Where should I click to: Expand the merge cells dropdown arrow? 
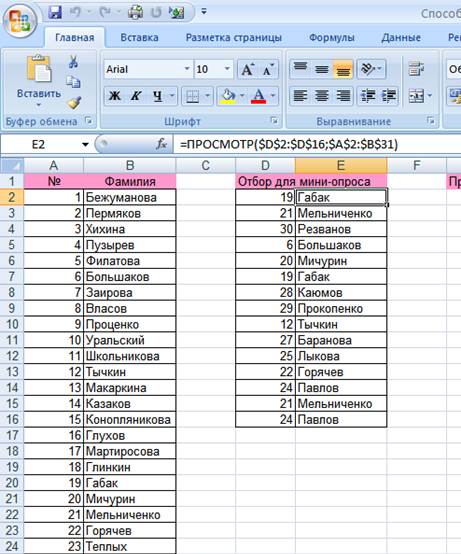click(x=430, y=96)
